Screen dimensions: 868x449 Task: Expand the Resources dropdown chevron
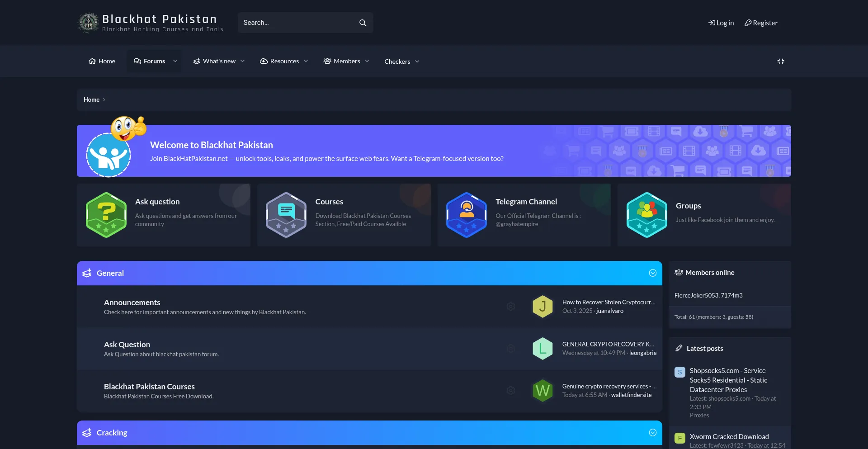tap(306, 61)
